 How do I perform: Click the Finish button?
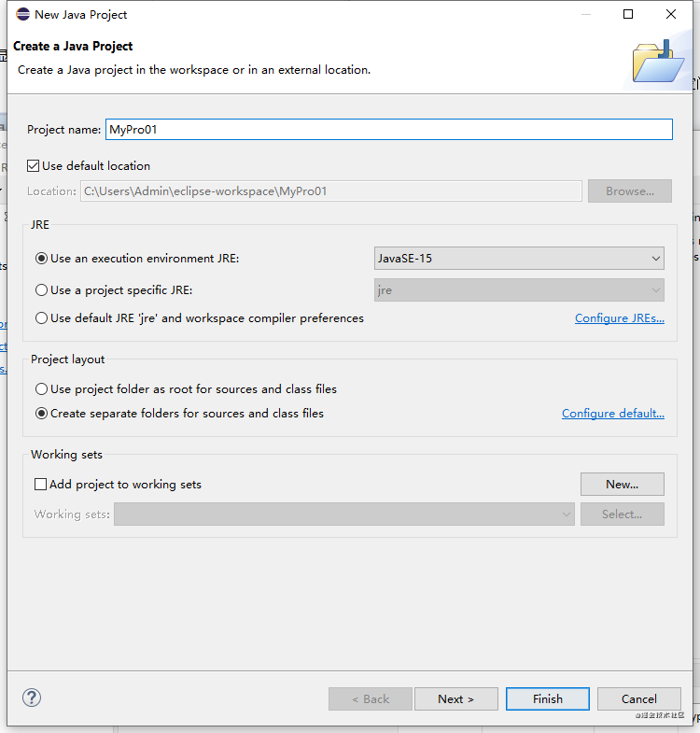pos(547,698)
